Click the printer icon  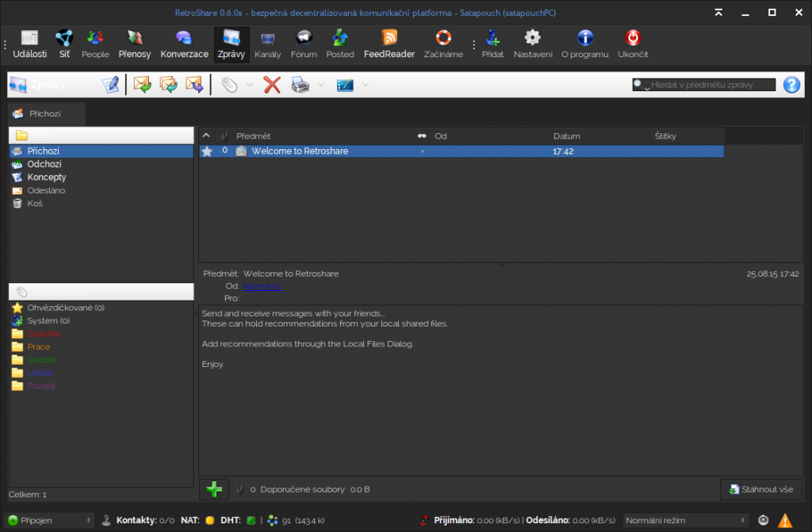(301, 84)
